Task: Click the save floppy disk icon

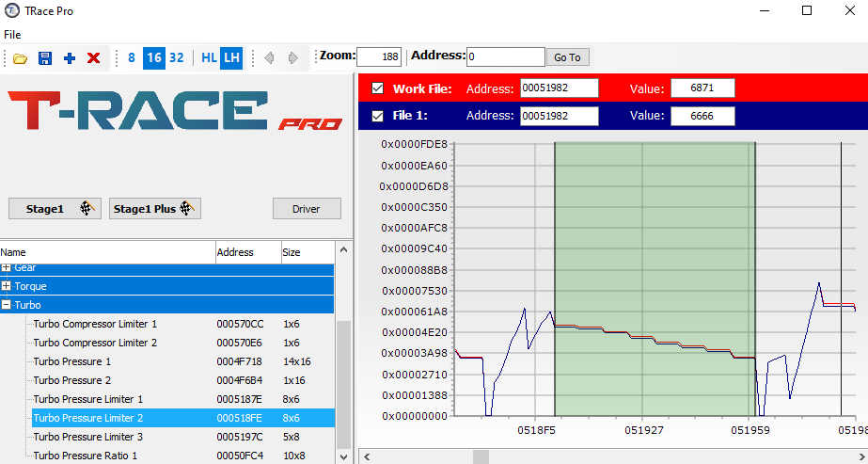Action: coord(44,58)
